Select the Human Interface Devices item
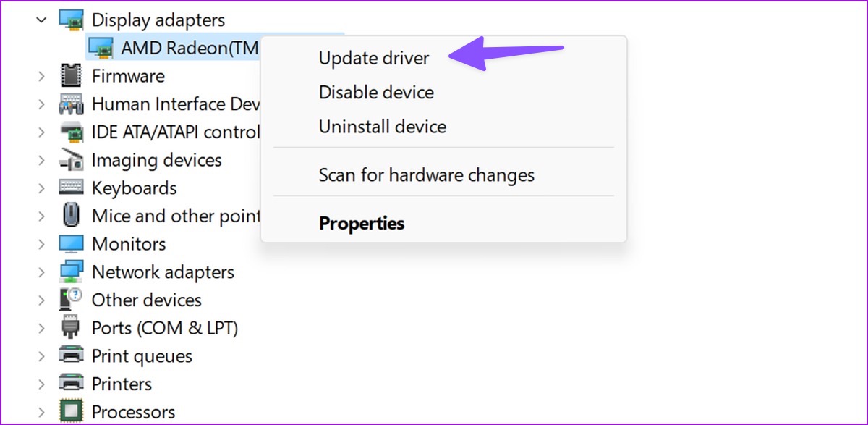This screenshot has height=425, width=868. 176,104
